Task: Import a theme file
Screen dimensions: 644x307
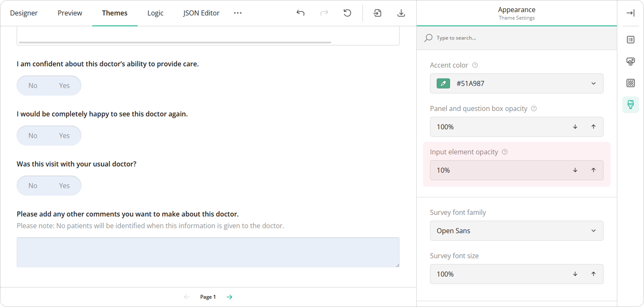Action: coord(377,13)
